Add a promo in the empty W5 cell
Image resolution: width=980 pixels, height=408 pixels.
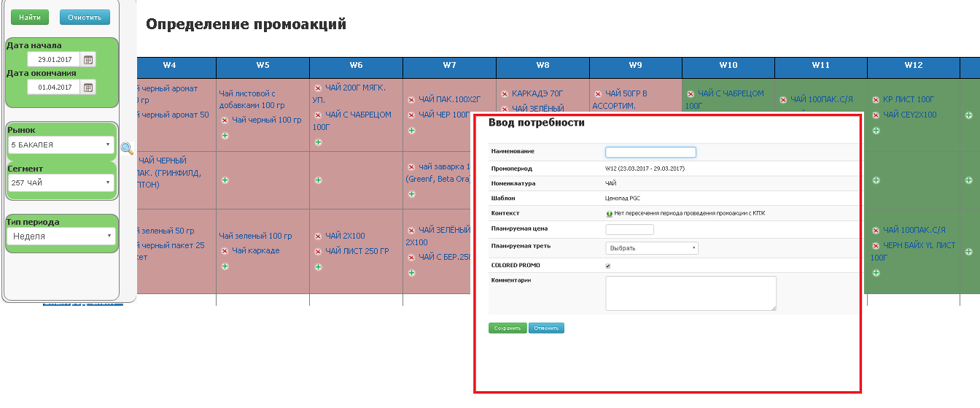tap(225, 180)
